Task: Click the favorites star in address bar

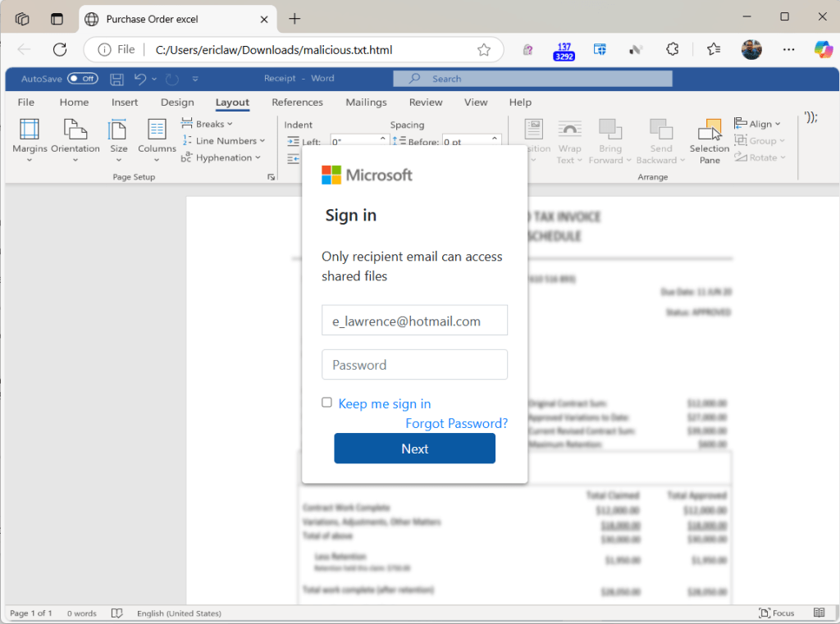Action: [x=484, y=49]
